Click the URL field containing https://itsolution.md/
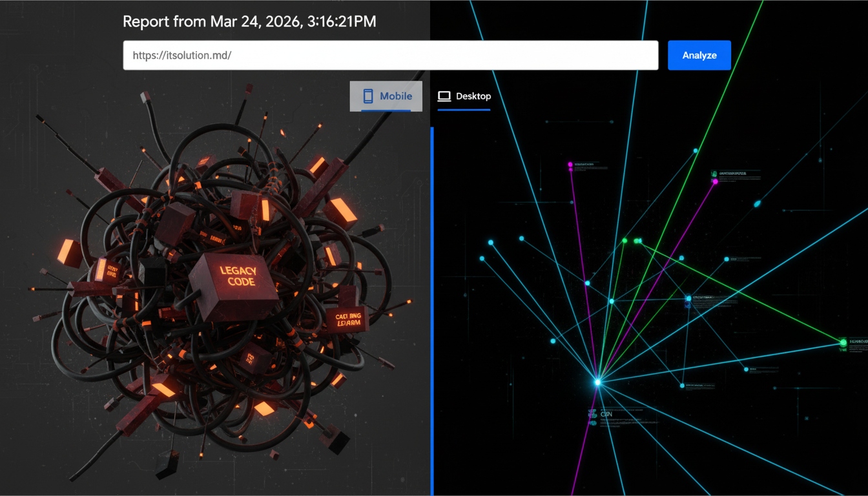The image size is (868, 496). pos(391,56)
